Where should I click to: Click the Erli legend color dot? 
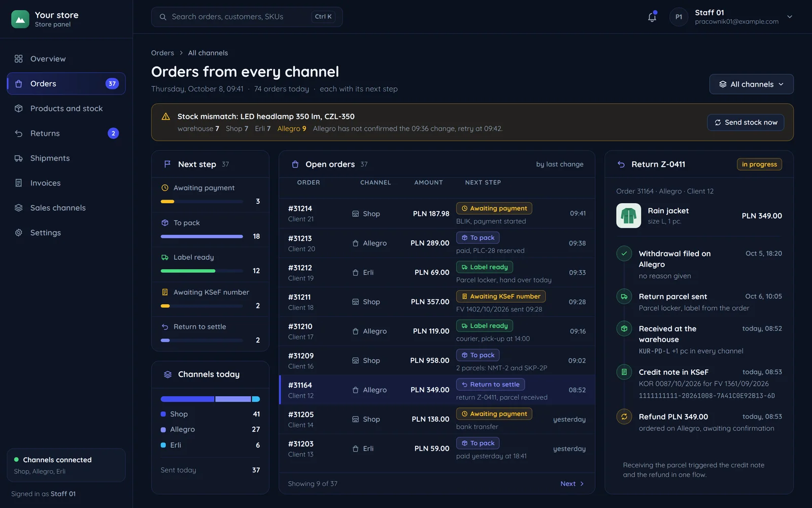pos(163,445)
